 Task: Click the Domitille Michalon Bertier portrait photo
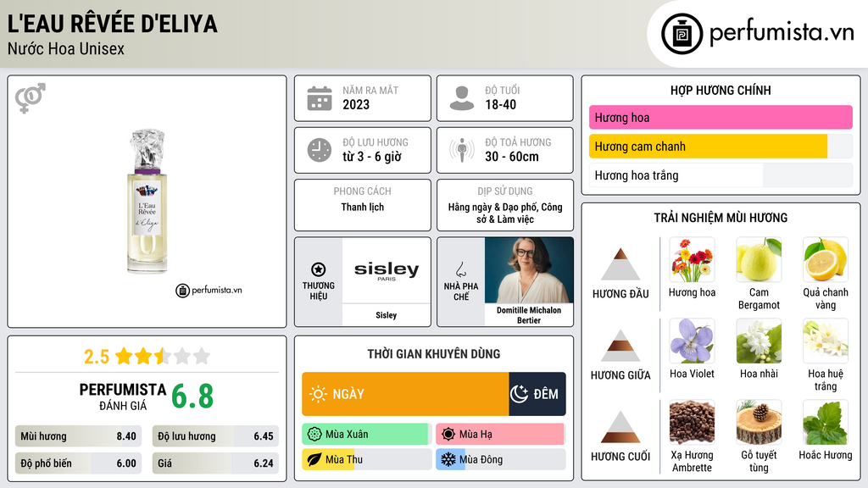tap(529, 270)
